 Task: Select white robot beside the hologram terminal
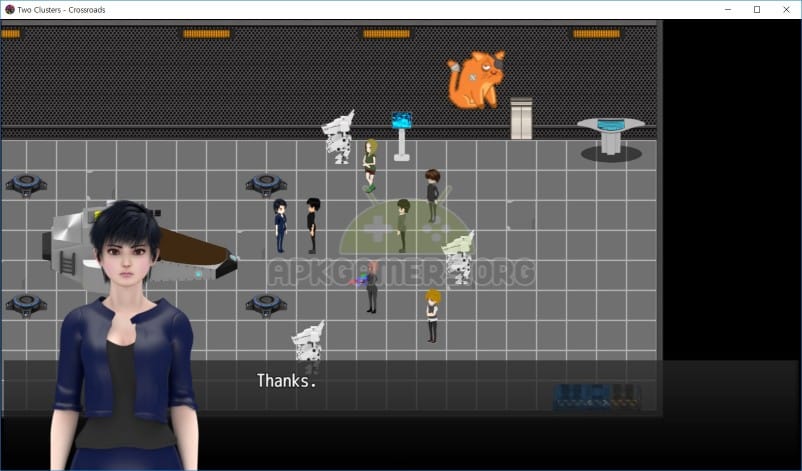[x=338, y=137]
